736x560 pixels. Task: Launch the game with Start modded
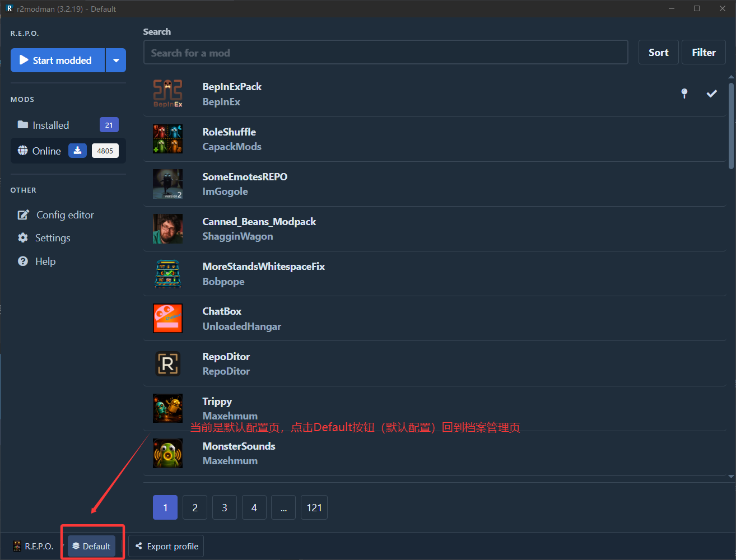pos(58,60)
